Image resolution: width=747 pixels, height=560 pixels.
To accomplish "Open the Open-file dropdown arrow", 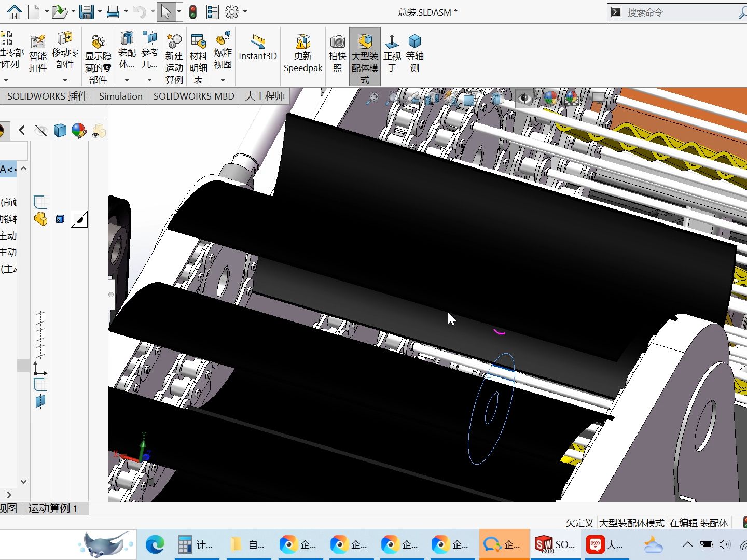I will [x=73, y=11].
